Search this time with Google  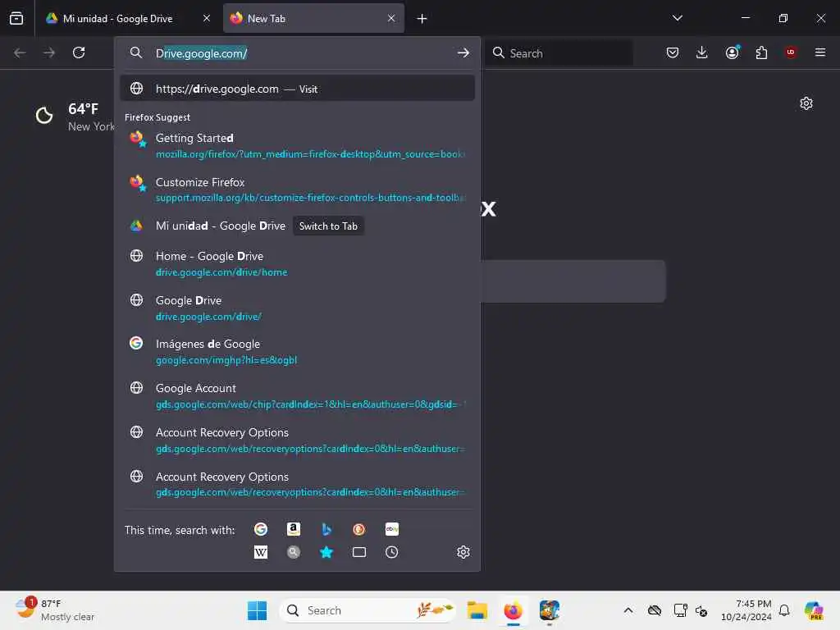260,529
